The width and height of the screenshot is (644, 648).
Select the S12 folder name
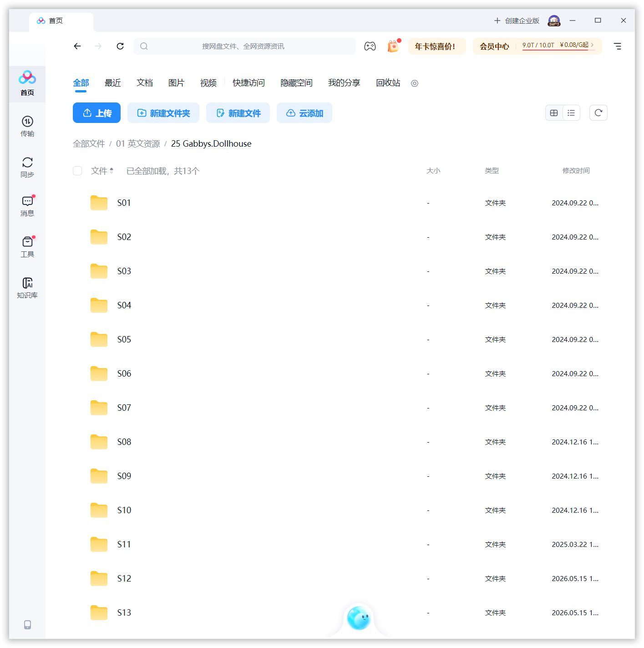pyautogui.click(x=124, y=578)
